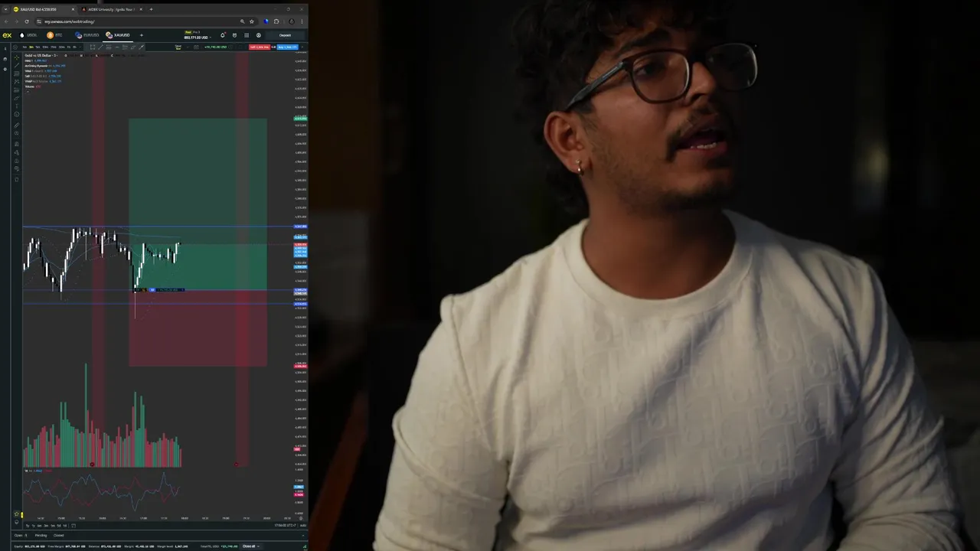This screenshot has height=551, width=980.
Task: Pick the rectangle tool in the top drawing bar
Action: [x=93, y=47]
